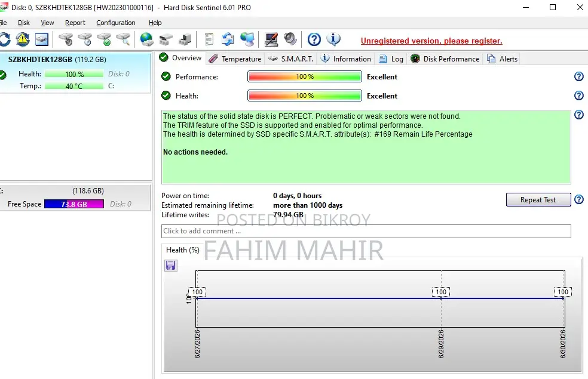Click the Health (%) graph tab

(183, 250)
